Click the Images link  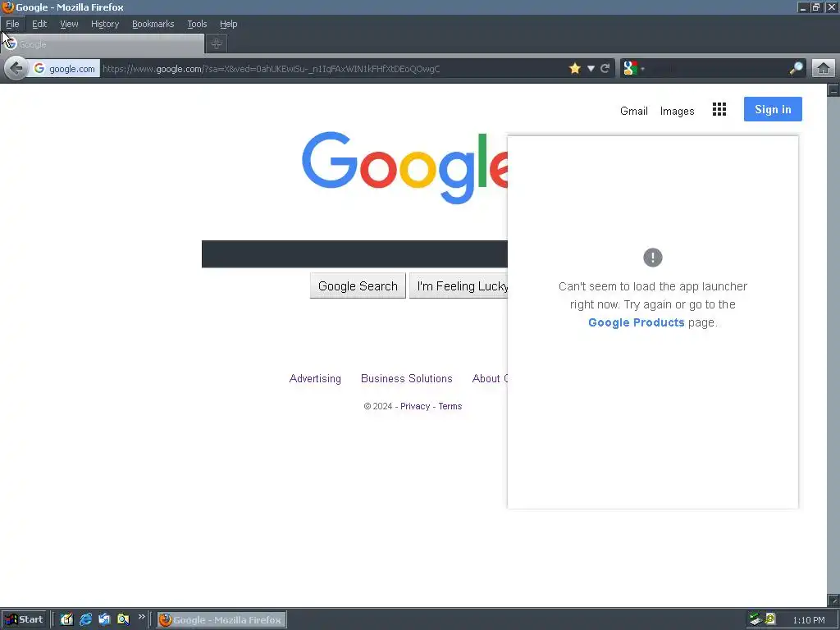pos(677,111)
